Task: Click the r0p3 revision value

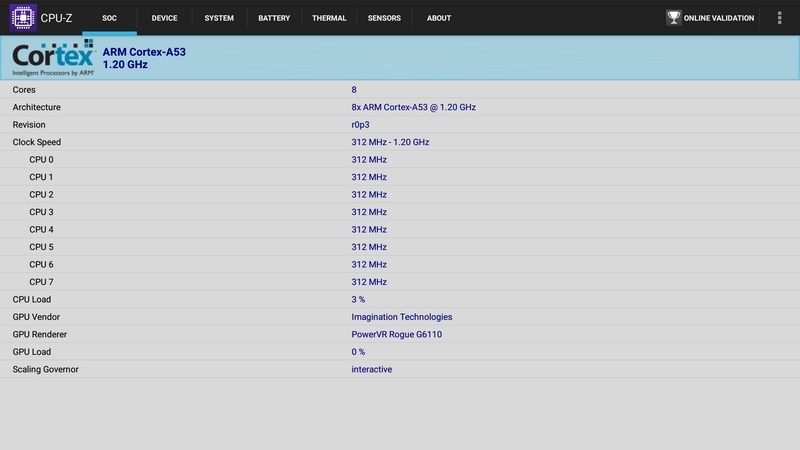Action: (360, 124)
